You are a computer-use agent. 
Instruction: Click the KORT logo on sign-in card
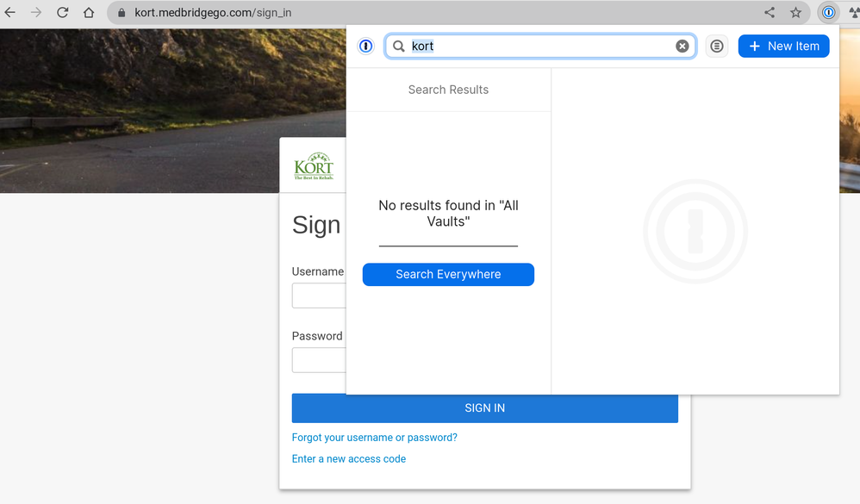(x=313, y=166)
